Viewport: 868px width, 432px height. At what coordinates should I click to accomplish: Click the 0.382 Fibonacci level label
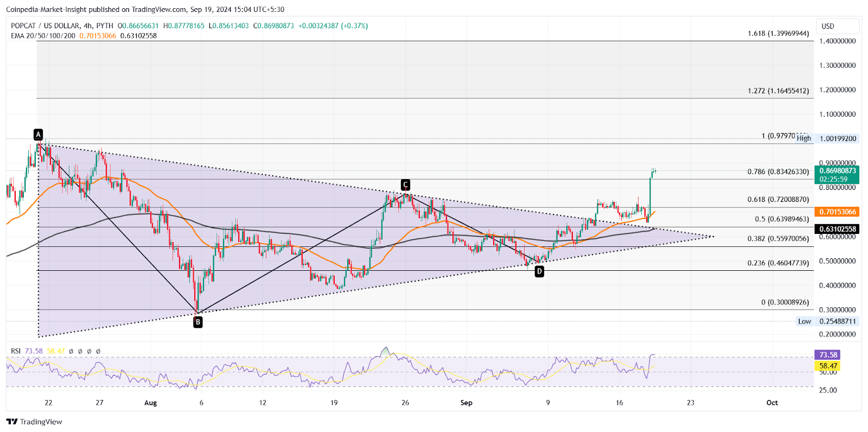click(x=778, y=238)
